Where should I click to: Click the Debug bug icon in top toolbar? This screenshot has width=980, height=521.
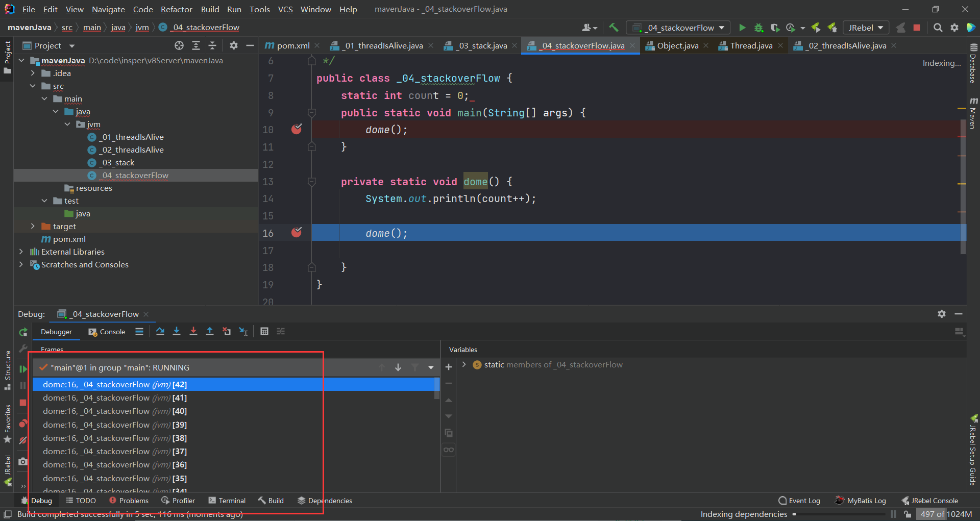click(x=758, y=28)
